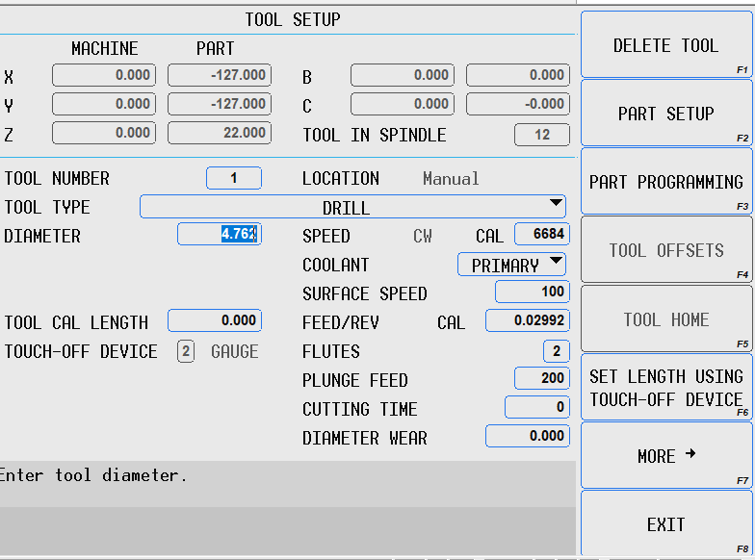Click the TOOL IN SPINDLE field
This screenshot has width=755, height=560.
[x=541, y=135]
